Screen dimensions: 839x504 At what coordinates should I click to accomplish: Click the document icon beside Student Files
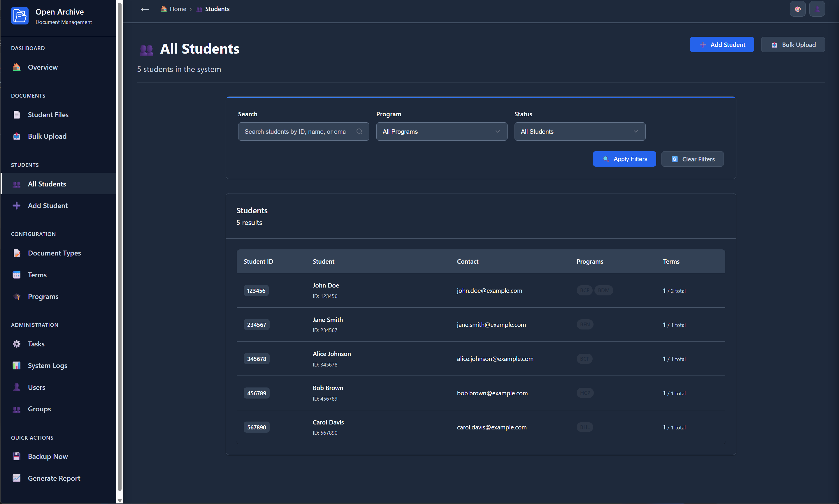(16, 115)
